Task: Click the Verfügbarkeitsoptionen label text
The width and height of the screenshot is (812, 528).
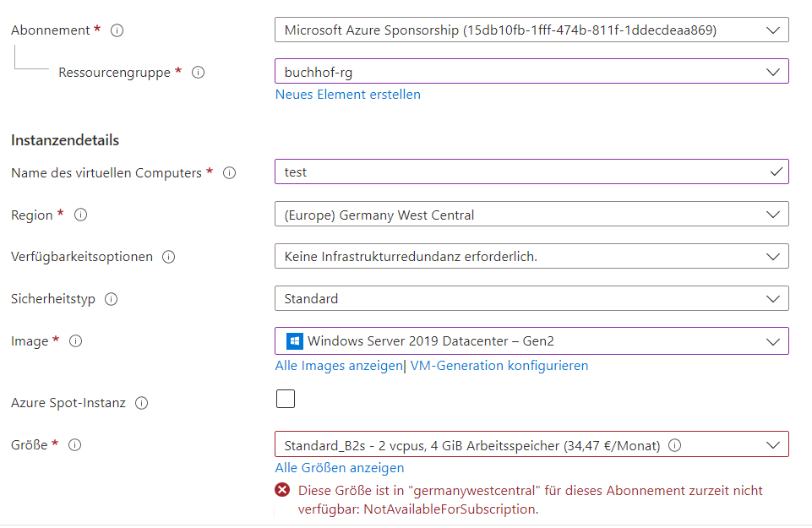Action: click(x=82, y=257)
